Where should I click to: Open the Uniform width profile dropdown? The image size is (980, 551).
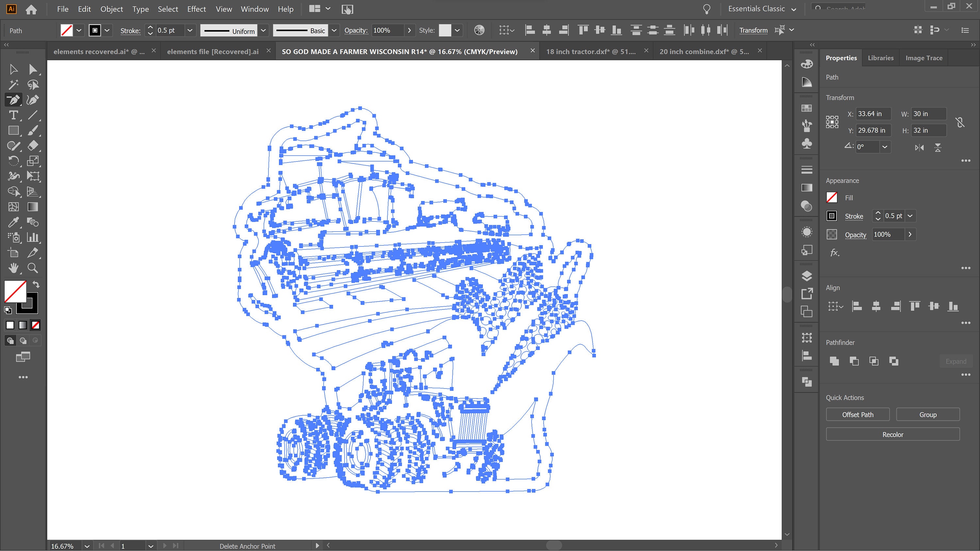coord(263,30)
